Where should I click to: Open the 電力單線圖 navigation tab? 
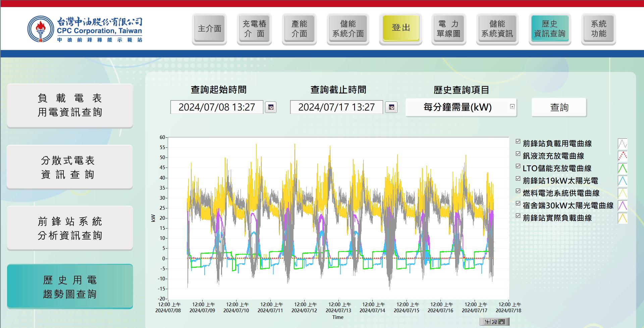(448, 29)
